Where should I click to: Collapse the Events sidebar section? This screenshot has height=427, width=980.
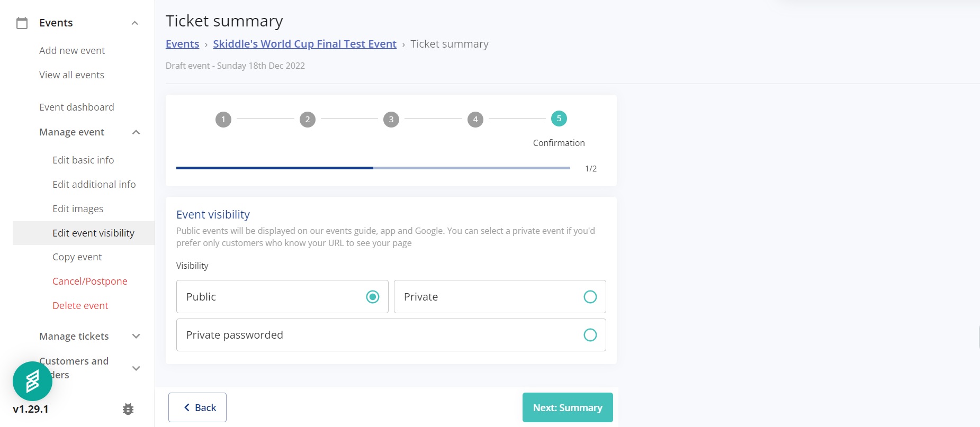[134, 23]
